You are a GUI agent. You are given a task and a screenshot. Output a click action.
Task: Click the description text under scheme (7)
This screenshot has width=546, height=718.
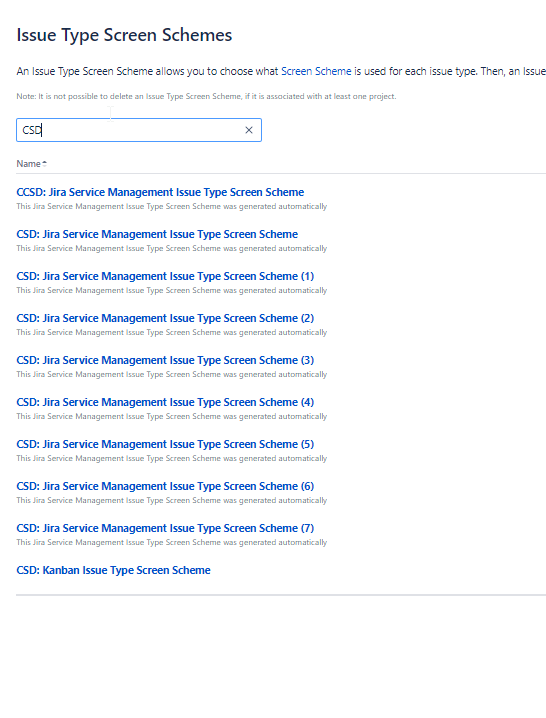pos(172,543)
